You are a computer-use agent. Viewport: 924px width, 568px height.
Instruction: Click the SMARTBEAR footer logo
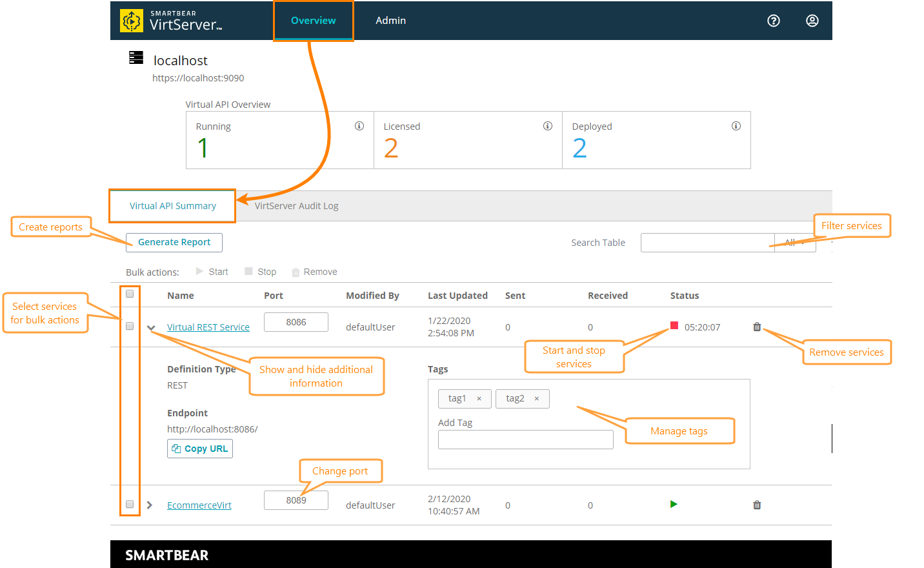pyautogui.click(x=166, y=555)
